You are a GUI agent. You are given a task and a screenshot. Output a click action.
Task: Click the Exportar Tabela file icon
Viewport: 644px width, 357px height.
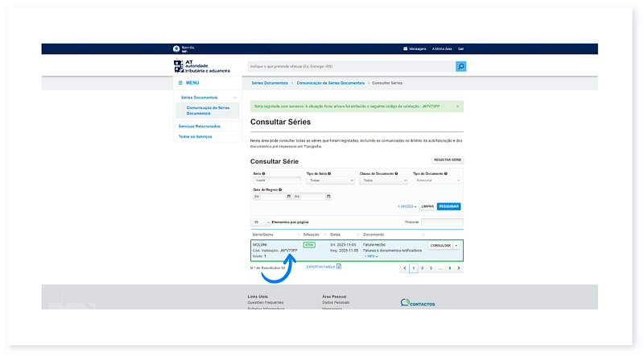coord(339,266)
